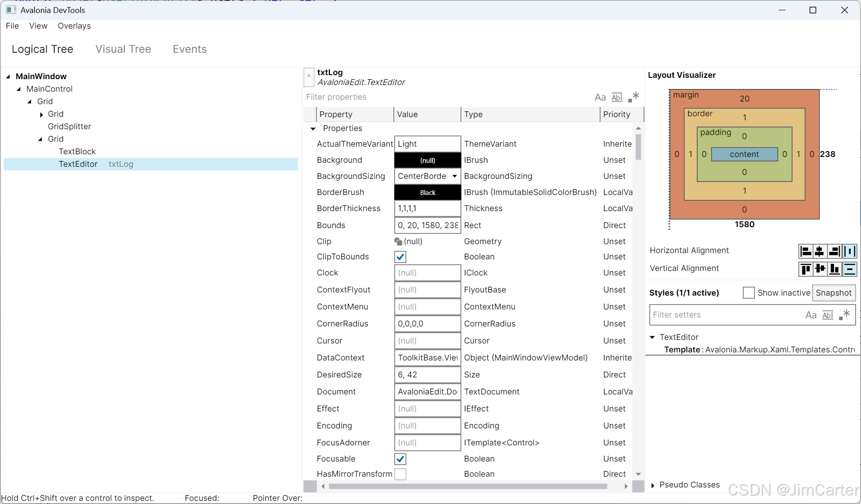Click the Snapshot button
Screen dimensions: 861x504
(833, 293)
